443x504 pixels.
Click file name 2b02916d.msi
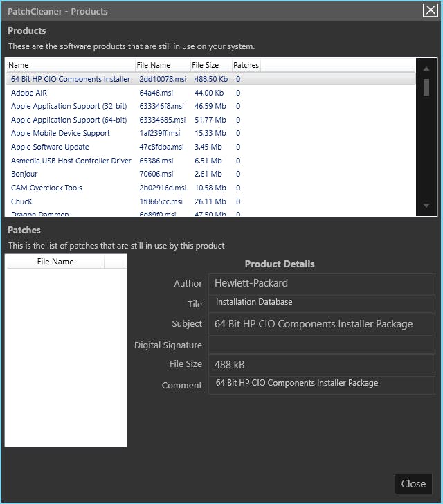pos(163,188)
